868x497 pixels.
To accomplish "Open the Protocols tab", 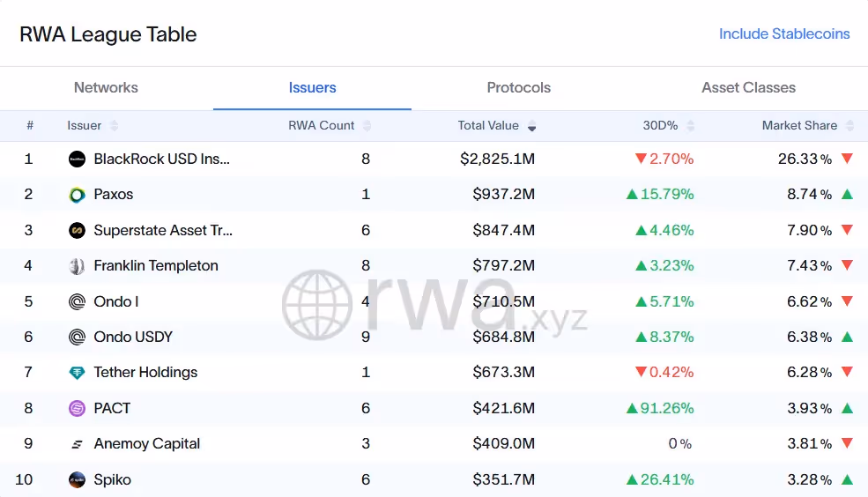I will (519, 87).
